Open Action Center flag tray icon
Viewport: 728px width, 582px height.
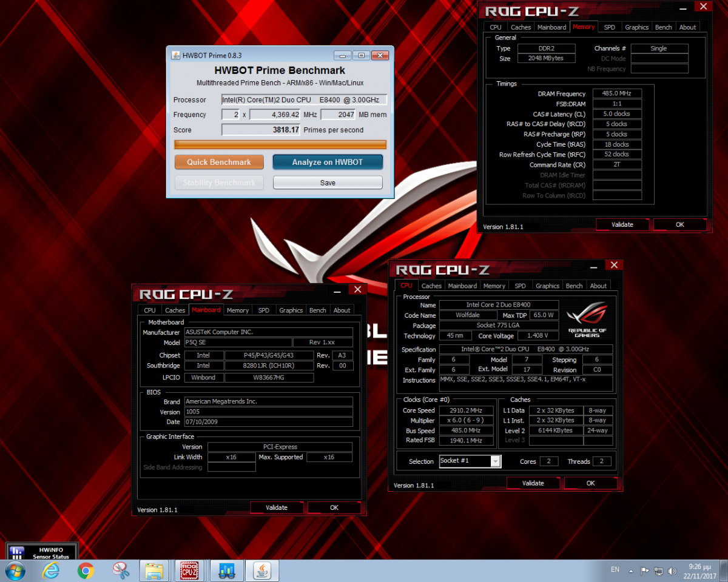pos(645,571)
